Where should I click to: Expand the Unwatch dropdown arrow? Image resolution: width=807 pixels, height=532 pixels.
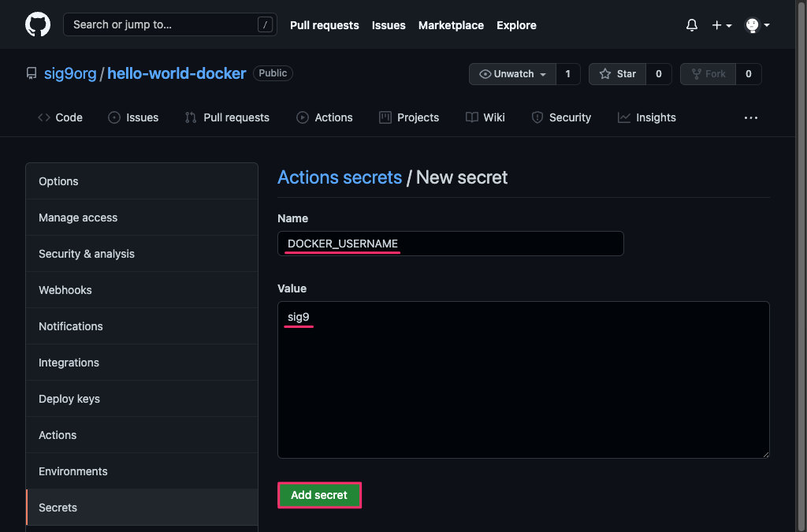(x=543, y=74)
